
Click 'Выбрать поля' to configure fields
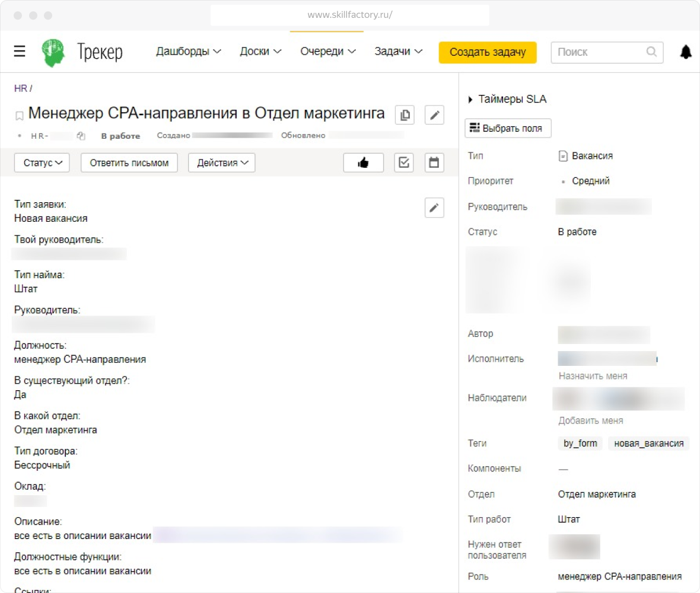508,127
